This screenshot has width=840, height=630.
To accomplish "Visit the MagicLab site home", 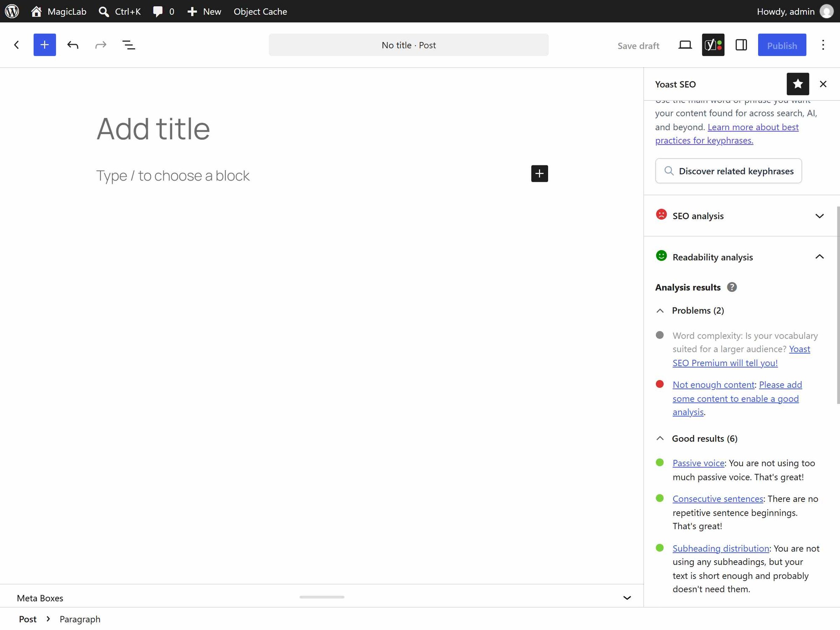I will point(59,11).
